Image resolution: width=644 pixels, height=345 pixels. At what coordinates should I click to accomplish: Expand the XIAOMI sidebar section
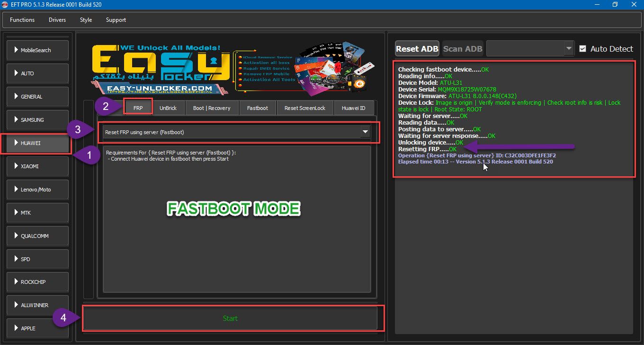(38, 166)
